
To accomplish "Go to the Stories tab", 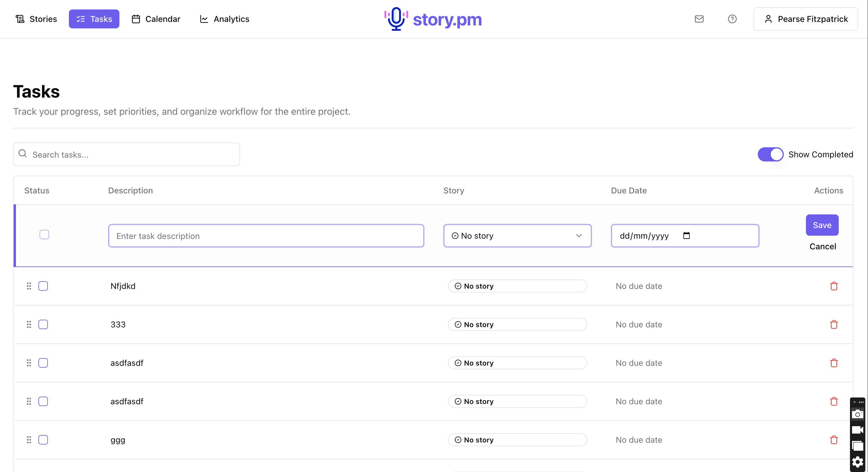I will point(36,19).
